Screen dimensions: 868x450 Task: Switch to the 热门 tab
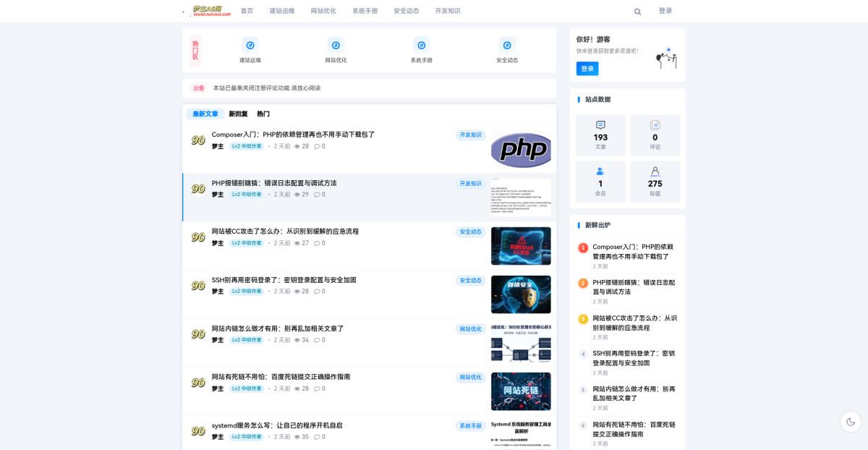(x=263, y=114)
